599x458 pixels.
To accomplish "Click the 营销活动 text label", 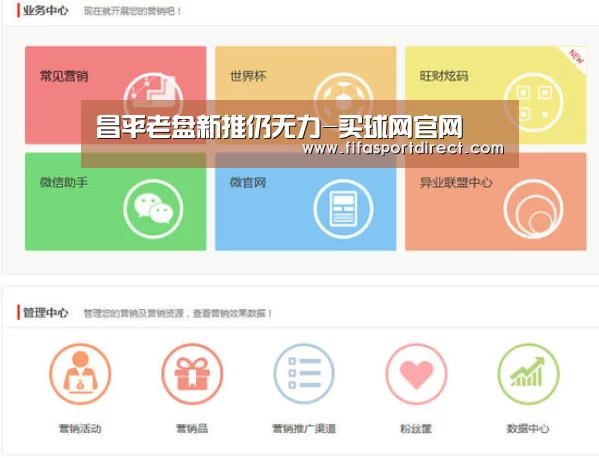I will (80, 429).
